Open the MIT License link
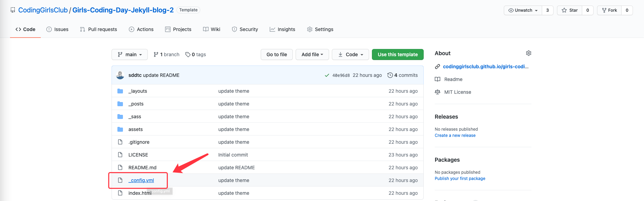The height and width of the screenshot is (201, 644). [x=458, y=92]
